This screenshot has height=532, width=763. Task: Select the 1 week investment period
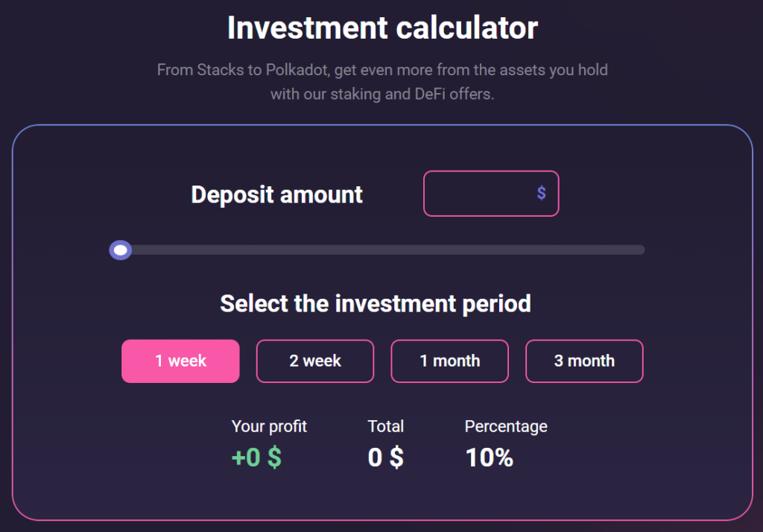click(x=180, y=361)
